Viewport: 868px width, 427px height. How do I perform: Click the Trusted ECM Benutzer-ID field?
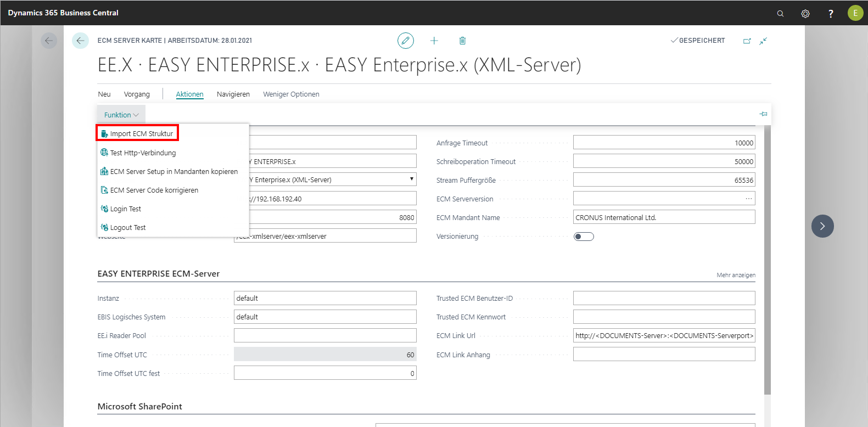tap(664, 298)
